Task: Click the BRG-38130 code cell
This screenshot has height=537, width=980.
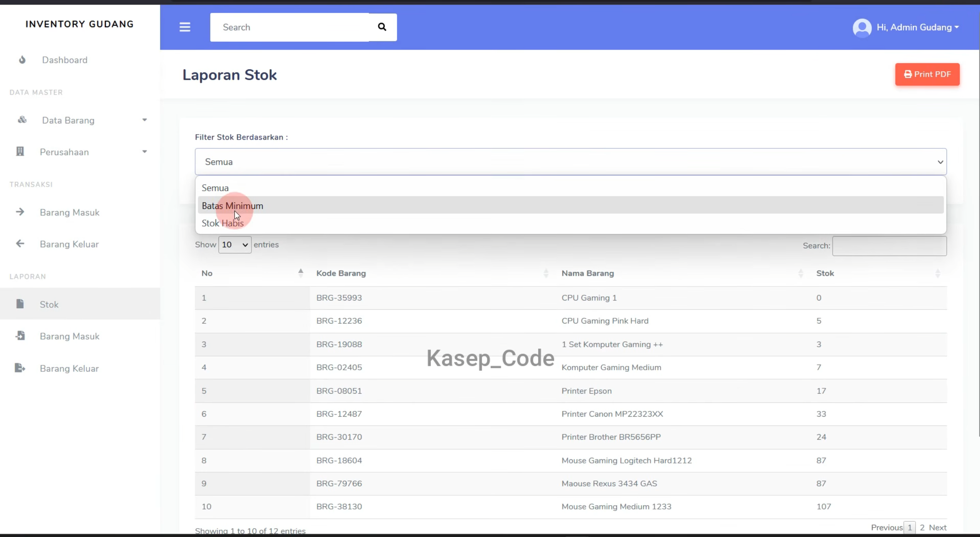Action: tap(432, 506)
